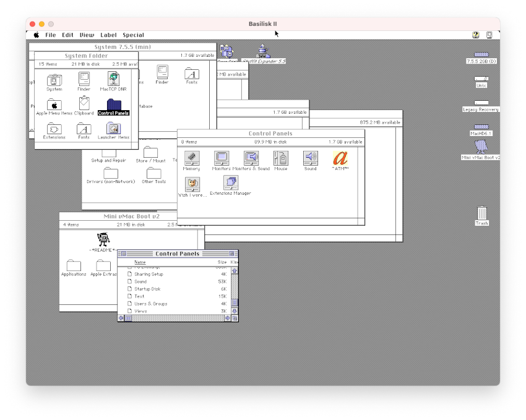Select the Sound speaker control panel icon
Viewport: 526px width, 420px height.
click(x=310, y=158)
